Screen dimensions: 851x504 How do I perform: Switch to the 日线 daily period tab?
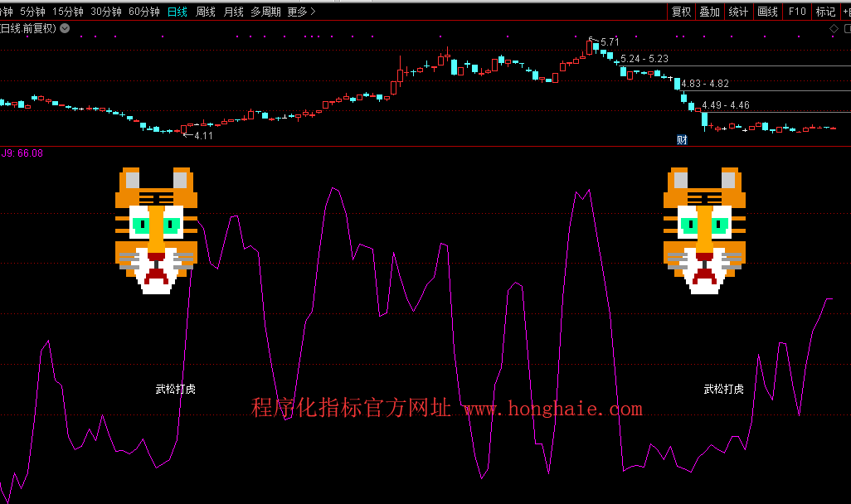[x=177, y=12]
